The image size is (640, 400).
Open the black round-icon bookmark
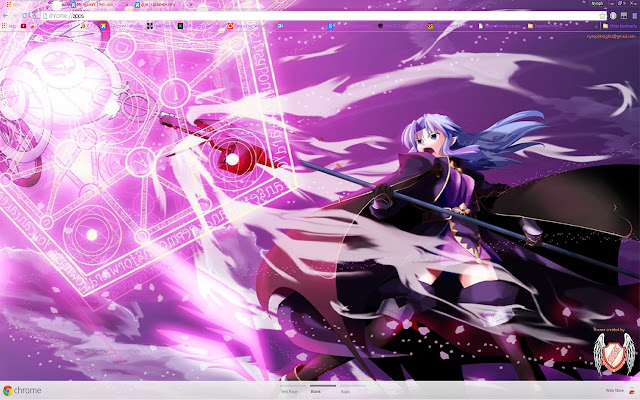[x=380, y=26]
